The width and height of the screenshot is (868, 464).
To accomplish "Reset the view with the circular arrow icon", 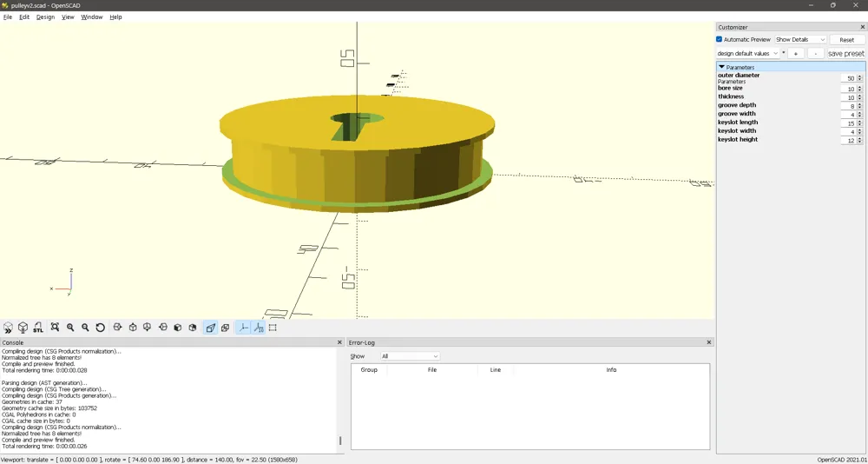I will (100, 328).
